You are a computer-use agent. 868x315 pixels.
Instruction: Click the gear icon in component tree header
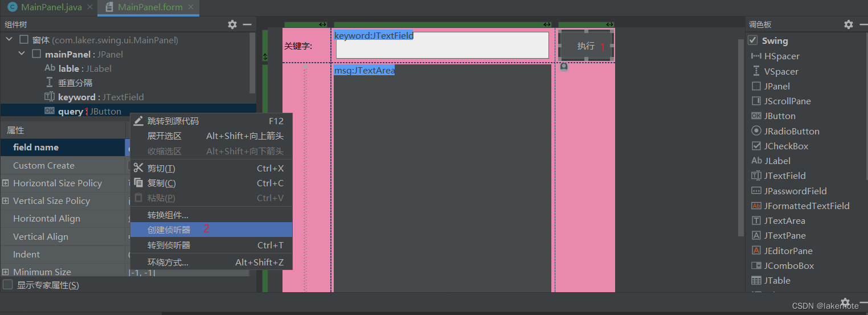coord(232,24)
